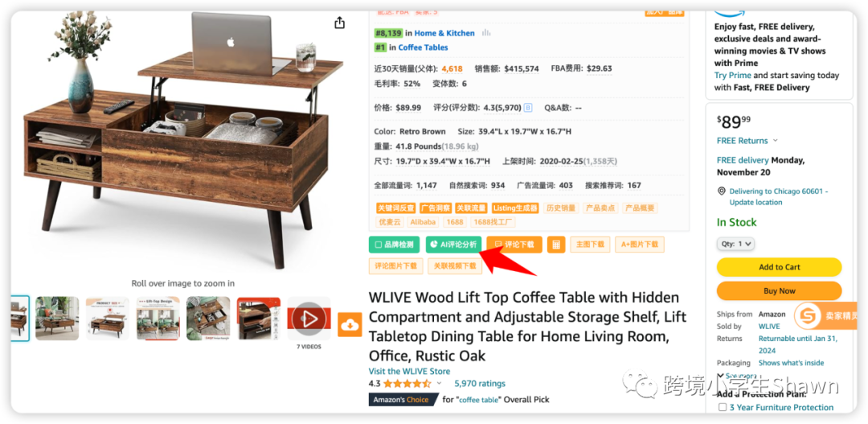This screenshot has width=868, height=424.
Task: Click the 5,970 ratings link
Action: coord(479,384)
